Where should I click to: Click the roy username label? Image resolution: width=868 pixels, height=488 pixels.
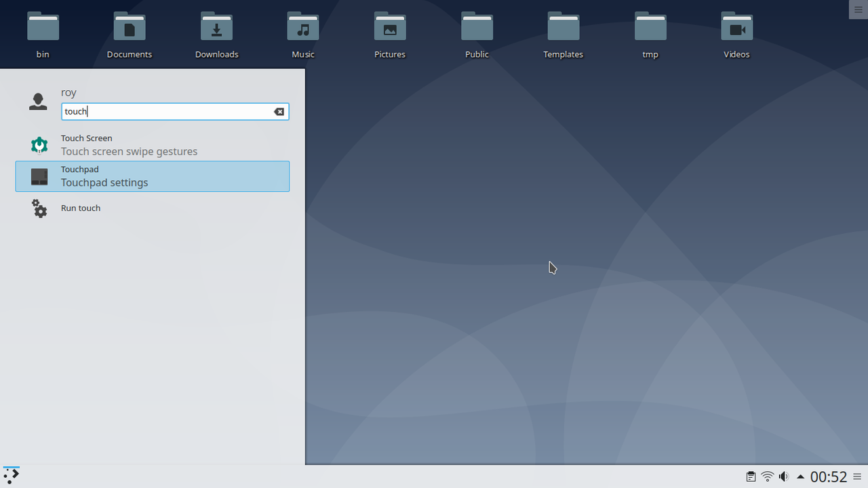click(68, 92)
